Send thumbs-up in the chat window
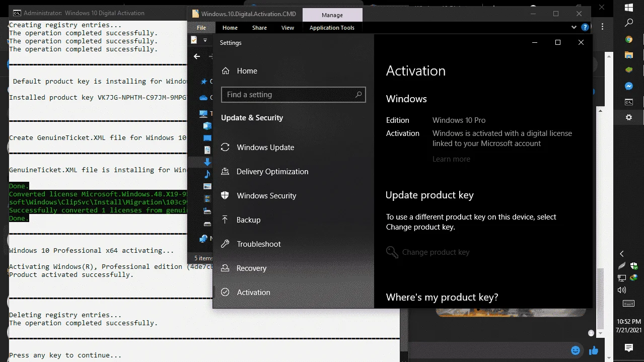The width and height of the screenshot is (644, 362). tap(593, 350)
